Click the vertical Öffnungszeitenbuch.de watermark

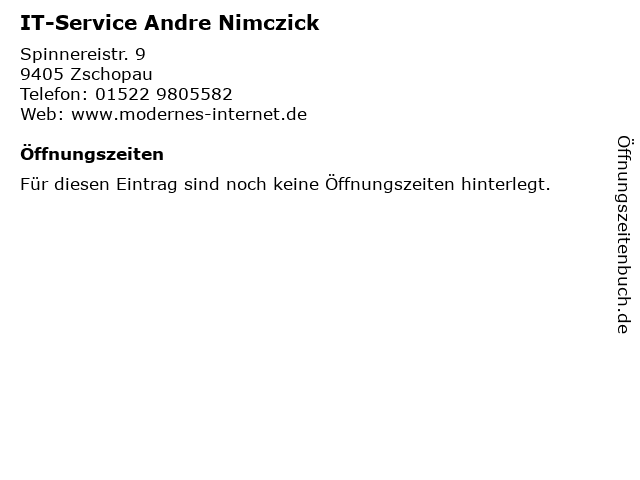[624, 235]
